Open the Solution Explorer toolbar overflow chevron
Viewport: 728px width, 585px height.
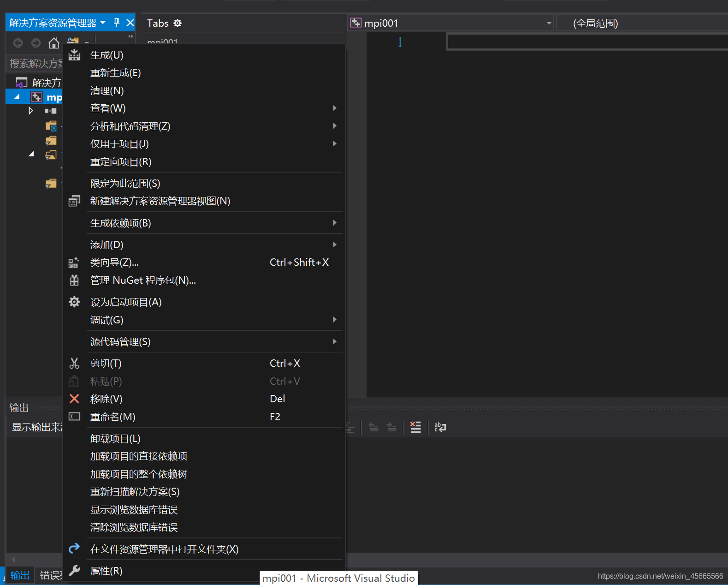130,36
